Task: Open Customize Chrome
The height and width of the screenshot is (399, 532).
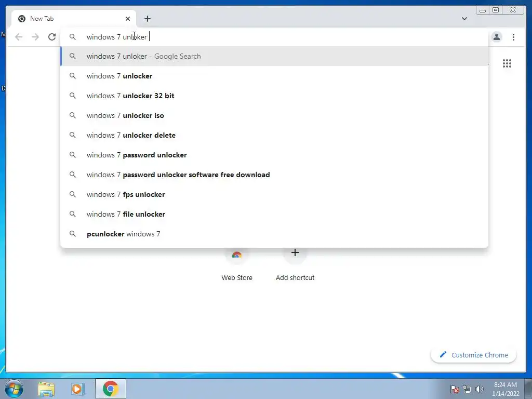Action: tap(474, 355)
